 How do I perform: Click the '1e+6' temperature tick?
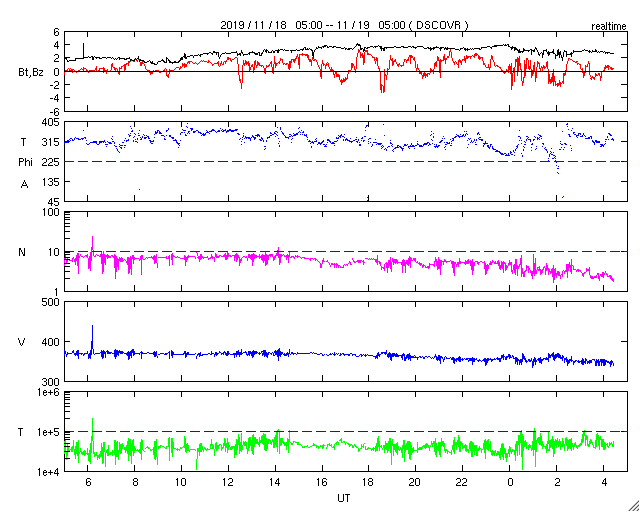(50, 392)
